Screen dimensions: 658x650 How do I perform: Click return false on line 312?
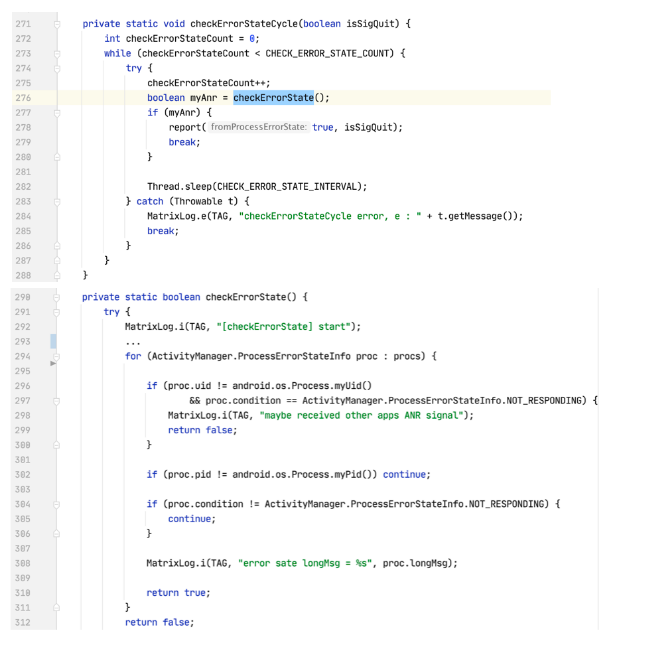[157, 622]
